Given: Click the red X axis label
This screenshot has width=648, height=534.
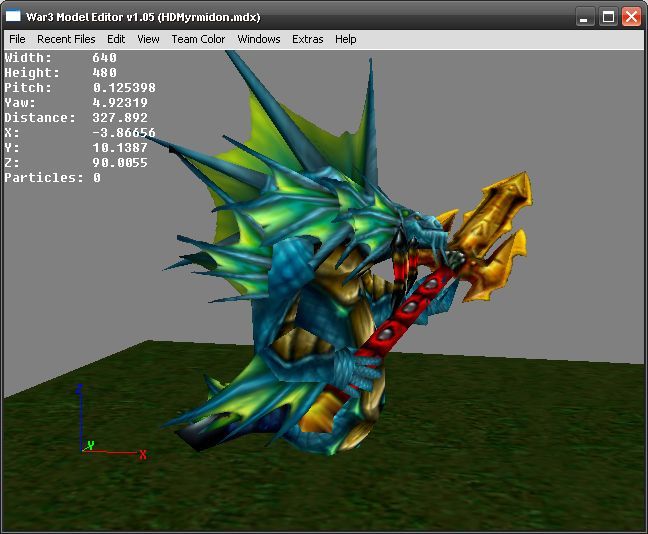Looking at the screenshot, I should click(143, 455).
